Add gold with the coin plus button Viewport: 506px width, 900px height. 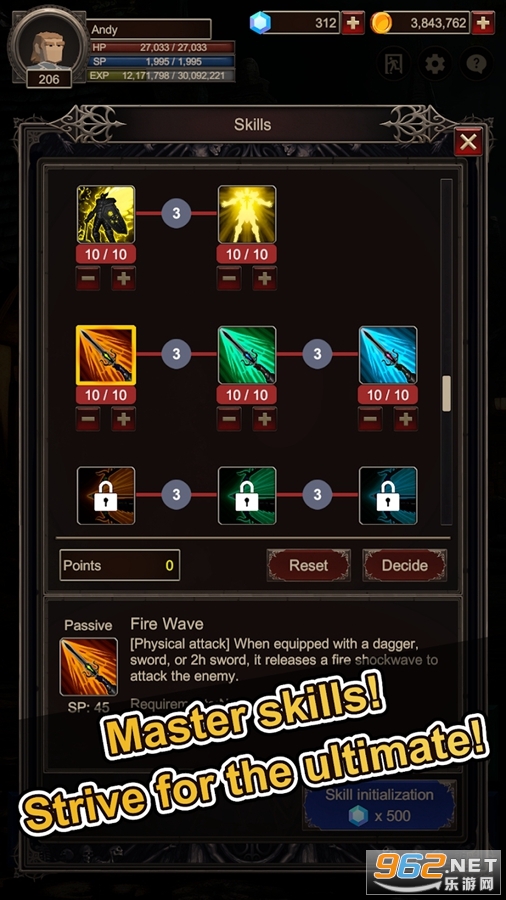[x=483, y=23]
